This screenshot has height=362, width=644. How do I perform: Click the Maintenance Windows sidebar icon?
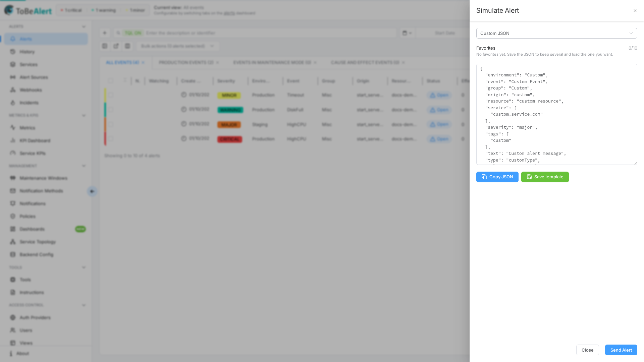coord(13,178)
